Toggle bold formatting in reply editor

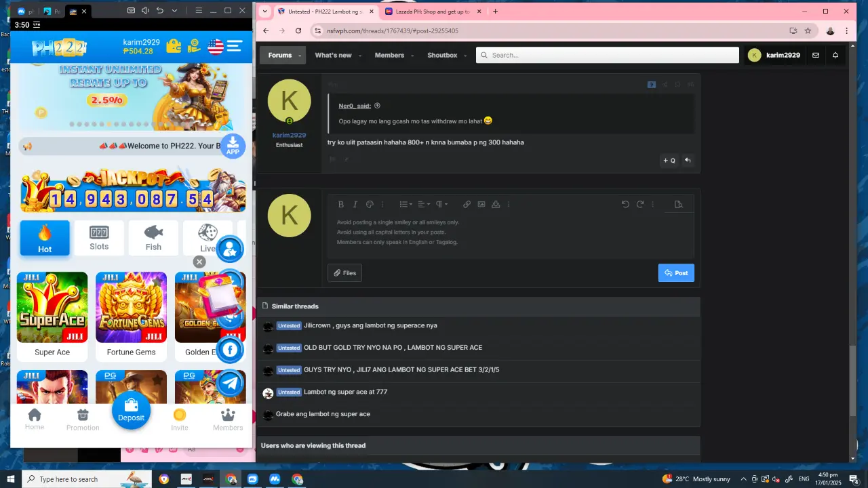click(341, 204)
